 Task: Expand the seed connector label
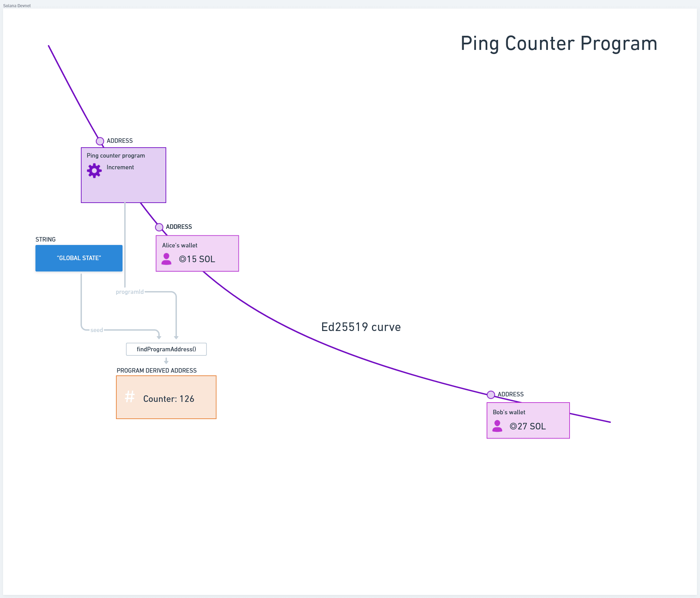97,330
